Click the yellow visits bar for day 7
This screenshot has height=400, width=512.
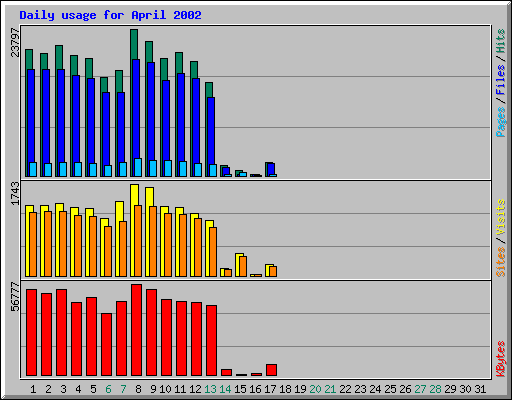point(119,211)
